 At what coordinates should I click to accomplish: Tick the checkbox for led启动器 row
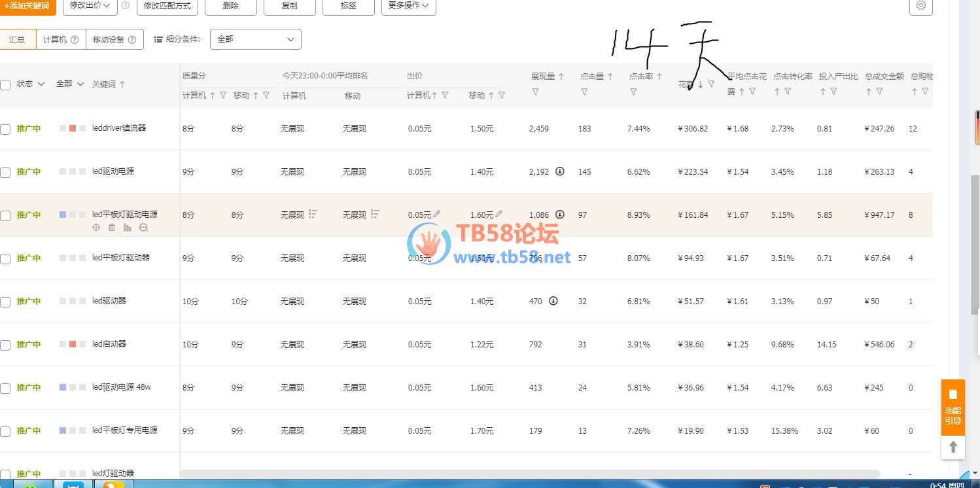click(x=5, y=345)
